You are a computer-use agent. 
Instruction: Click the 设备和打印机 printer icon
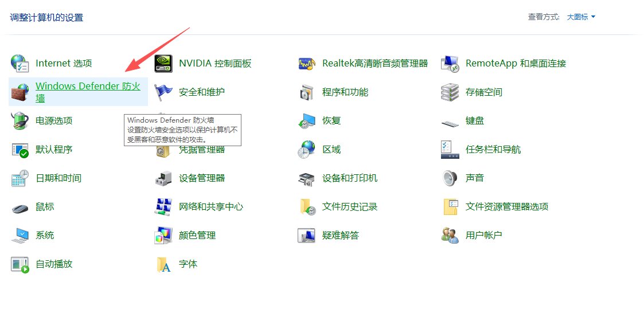click(306, 178)
